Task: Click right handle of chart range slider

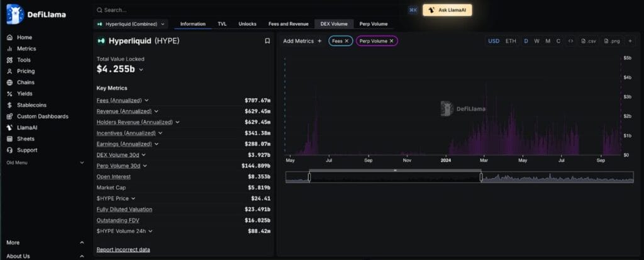Action: (481, 177)
